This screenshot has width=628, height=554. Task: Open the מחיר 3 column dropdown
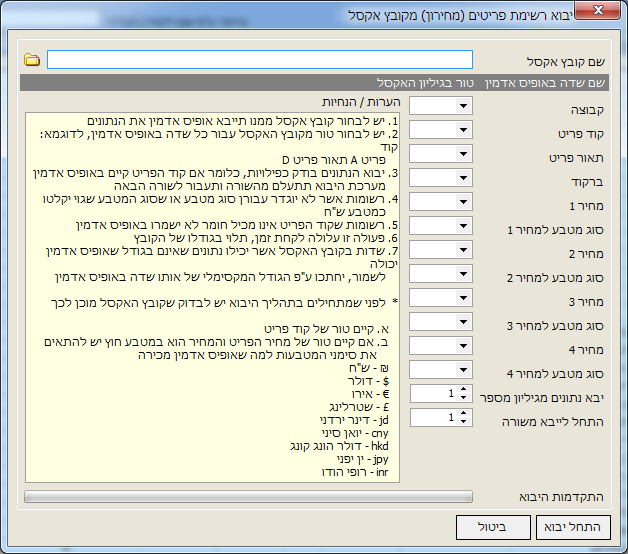coord(463,298)
